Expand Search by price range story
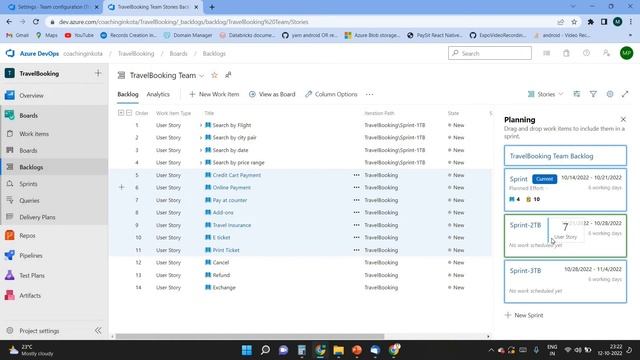Image resolution: width=640 pixels, height=360 pixels. 200,163
